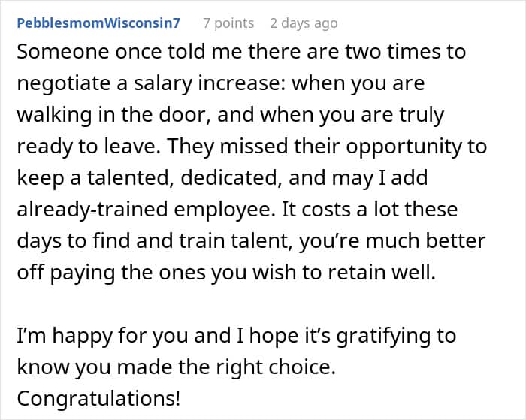Open the "2 days ago" timestamp permalink

[304, 23]
